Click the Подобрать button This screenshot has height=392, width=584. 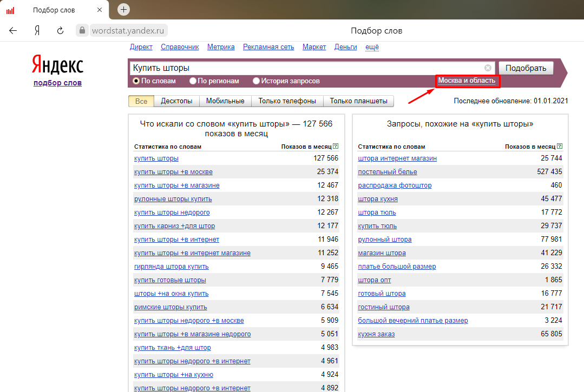coord(526,68)
